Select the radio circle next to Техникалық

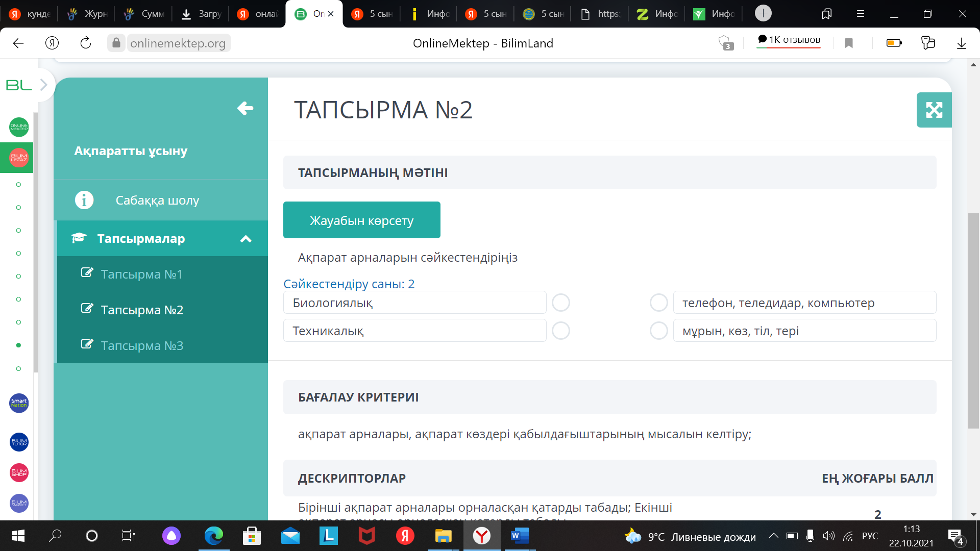pyautogui.click(x=560, y=331)
